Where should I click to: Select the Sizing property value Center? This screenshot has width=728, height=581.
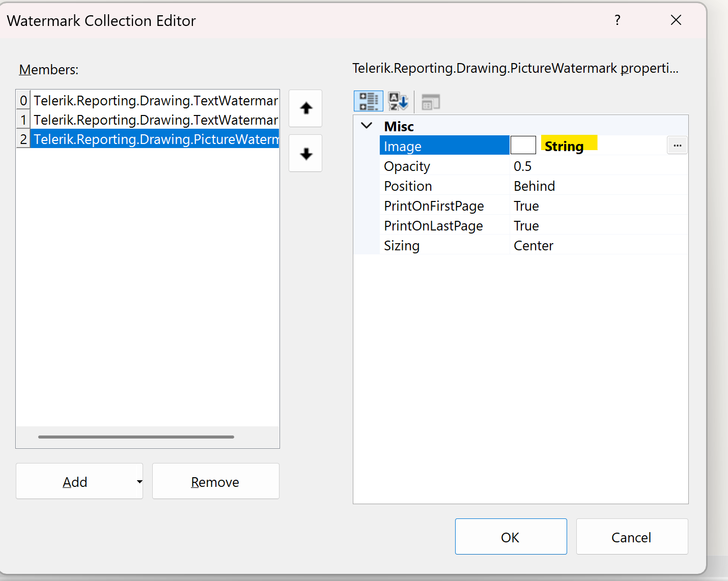[x=533, y=246]
